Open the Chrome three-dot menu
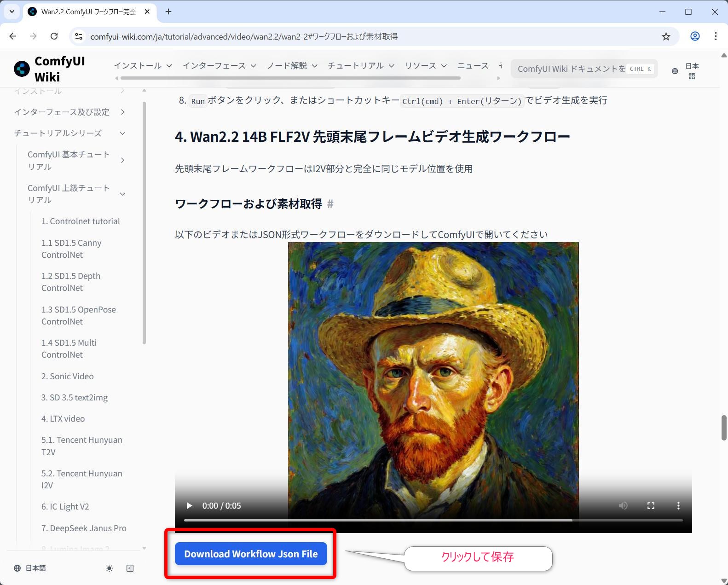 [x=716, y=36]
